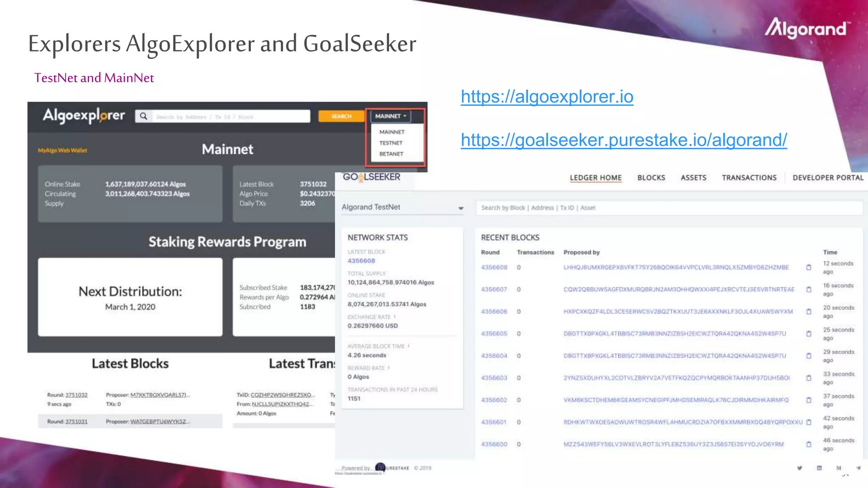Click the '4.26 seconds' average block time
Viewport: 868px width, 488px height.
(x=367, y=355)
